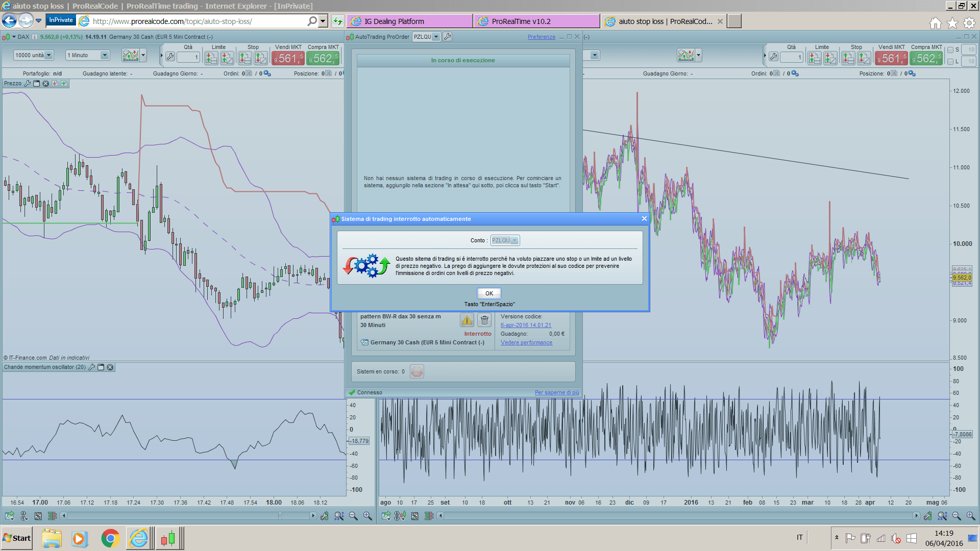The image size is (980, 551).
Task: Open the warning icon for the BW-R pattern system
Action: tap(467, 320)
